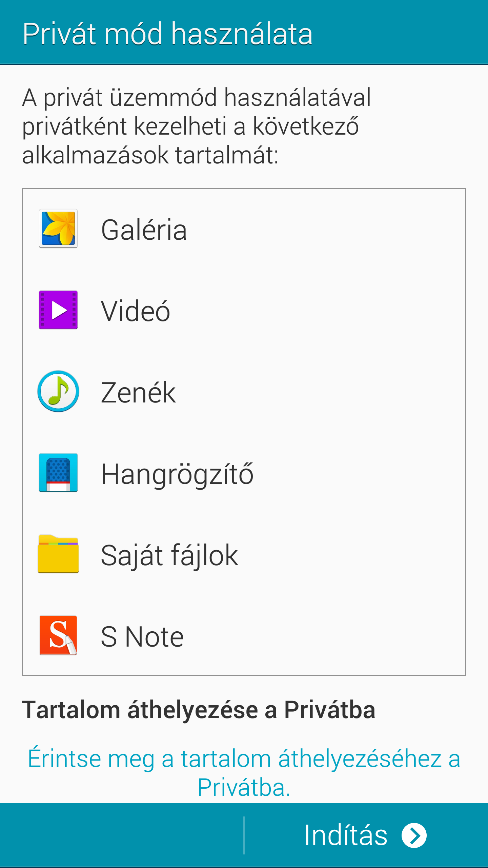Tap the purple Videó play icon
Screen dimensions: 488x868
tap(58, 310)
